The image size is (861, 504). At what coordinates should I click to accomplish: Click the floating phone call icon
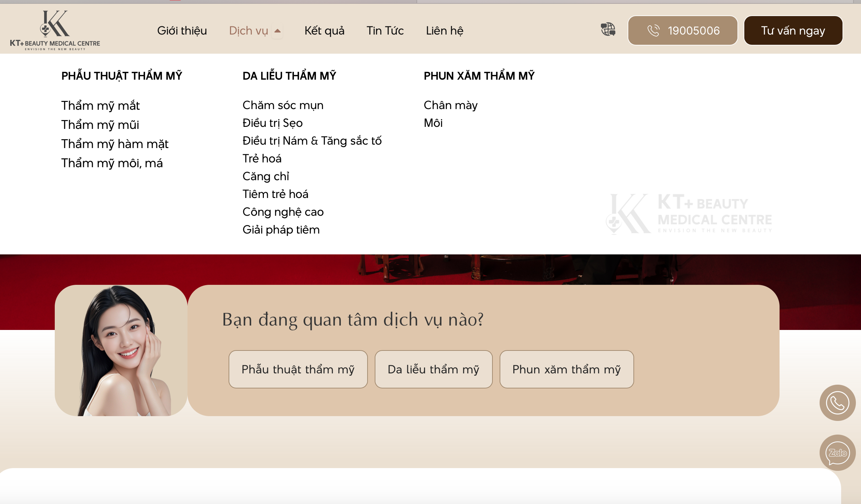click(837, 403)
